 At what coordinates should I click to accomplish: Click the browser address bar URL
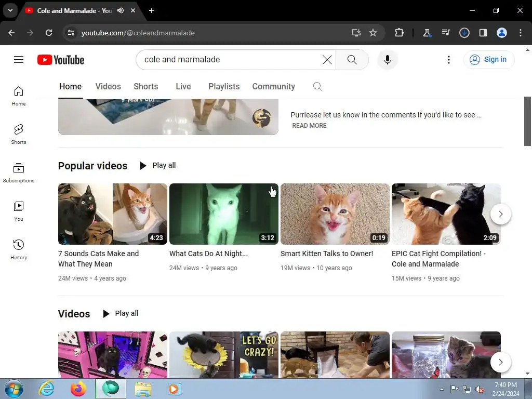pyautogui.click(x=138, y=33)
